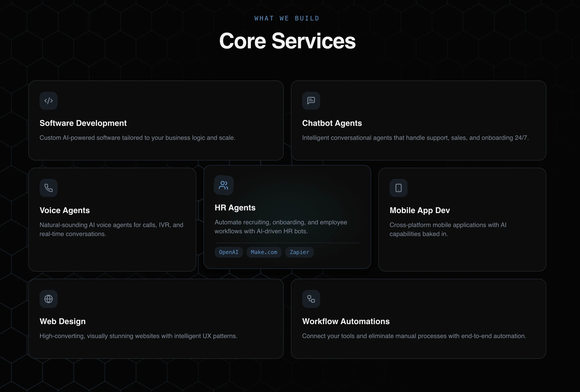Select the Zapier tag chip
The width and height of the screenshot is (580, 392).
click(x=299, y=252)
